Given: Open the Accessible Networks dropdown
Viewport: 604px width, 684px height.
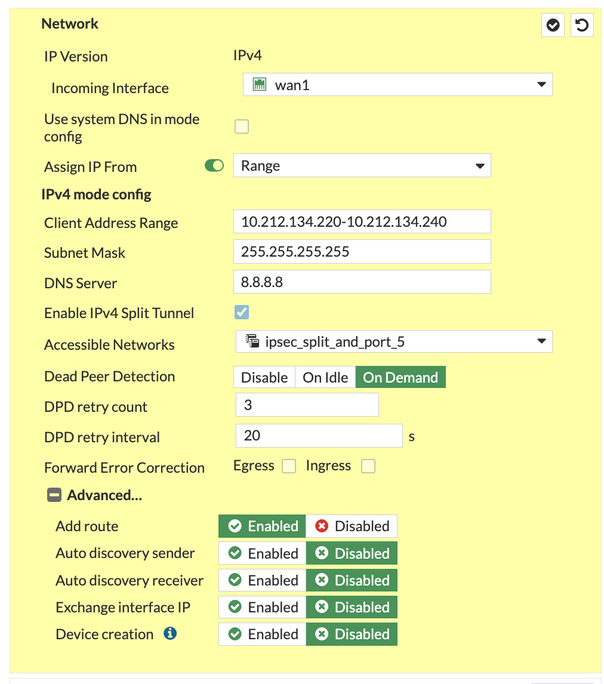Looking at the screenshot, I should tap(394, 342).
